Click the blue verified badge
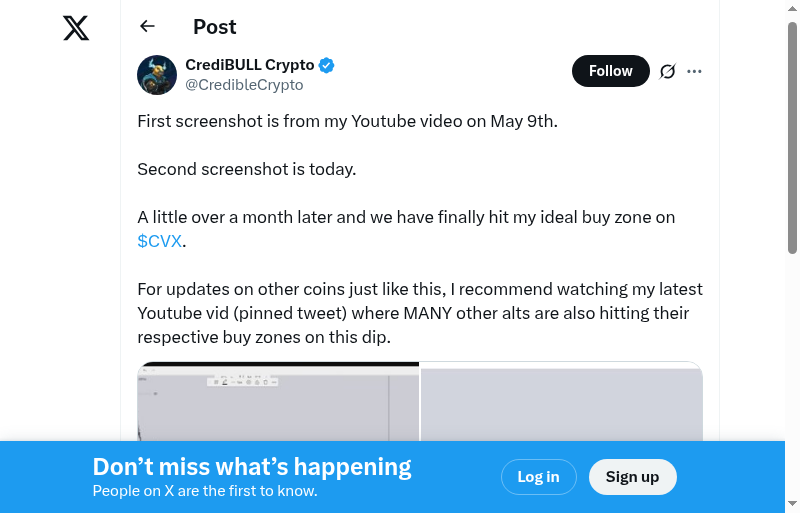The height and width of the screenshot is (513, 800). tap(327, 65)
